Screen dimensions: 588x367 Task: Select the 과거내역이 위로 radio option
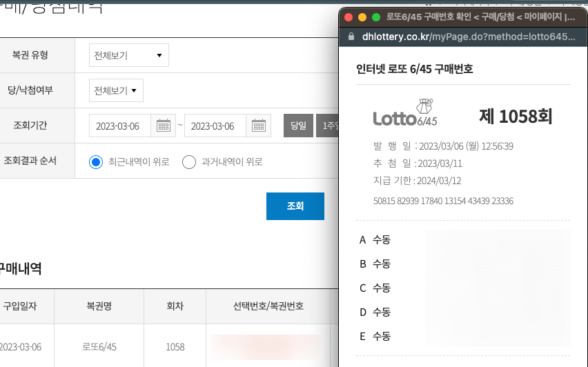coord(189,162)
